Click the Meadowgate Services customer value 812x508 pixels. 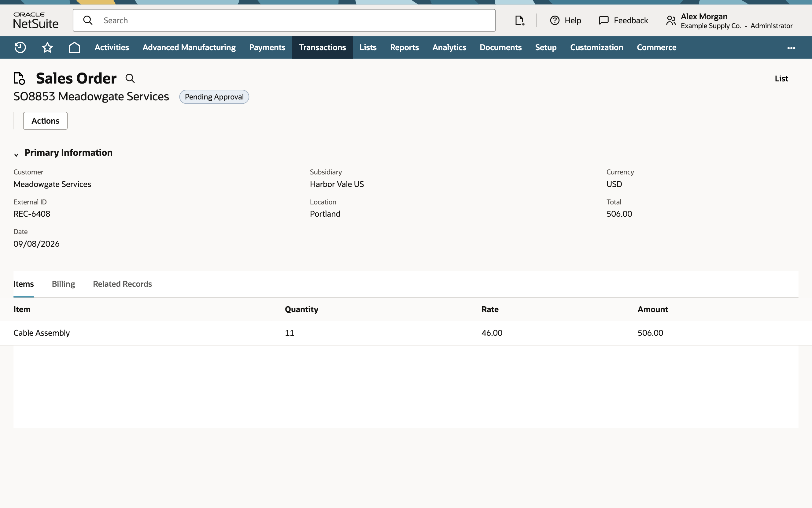52,184
